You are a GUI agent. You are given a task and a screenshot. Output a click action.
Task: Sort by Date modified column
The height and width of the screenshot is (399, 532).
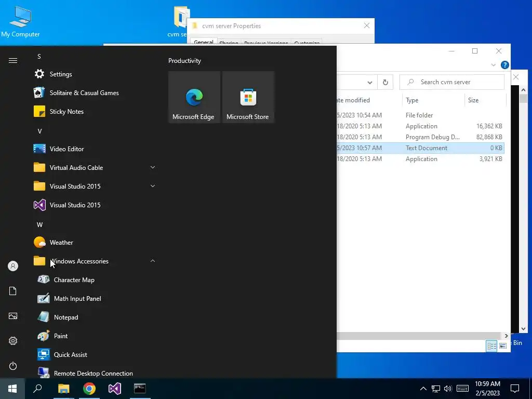coord(369,100)
